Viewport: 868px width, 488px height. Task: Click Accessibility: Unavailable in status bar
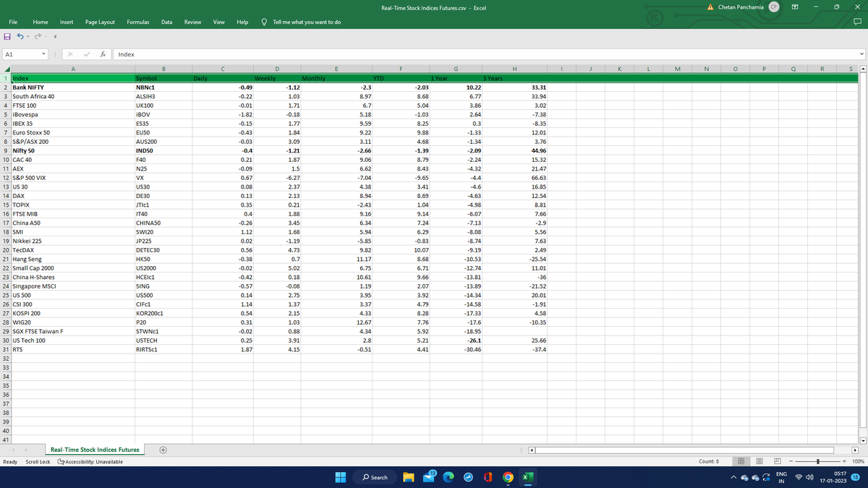(90, 461)
